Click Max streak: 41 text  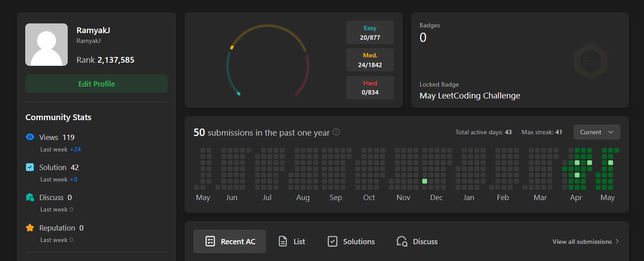coord(541,132)
